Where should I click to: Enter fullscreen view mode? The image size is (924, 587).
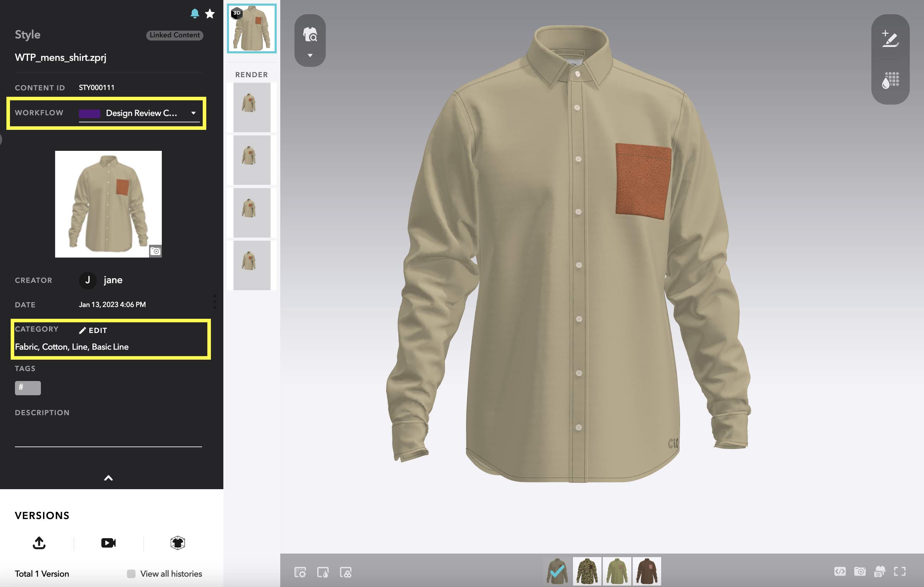(x=899, y=571)
